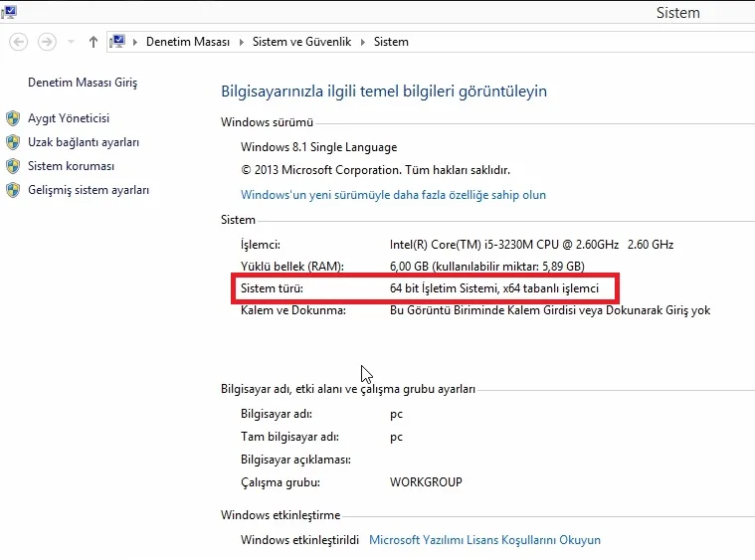
Task: Open the Denetim Masası Giriş link
Action: pos(83,83)
